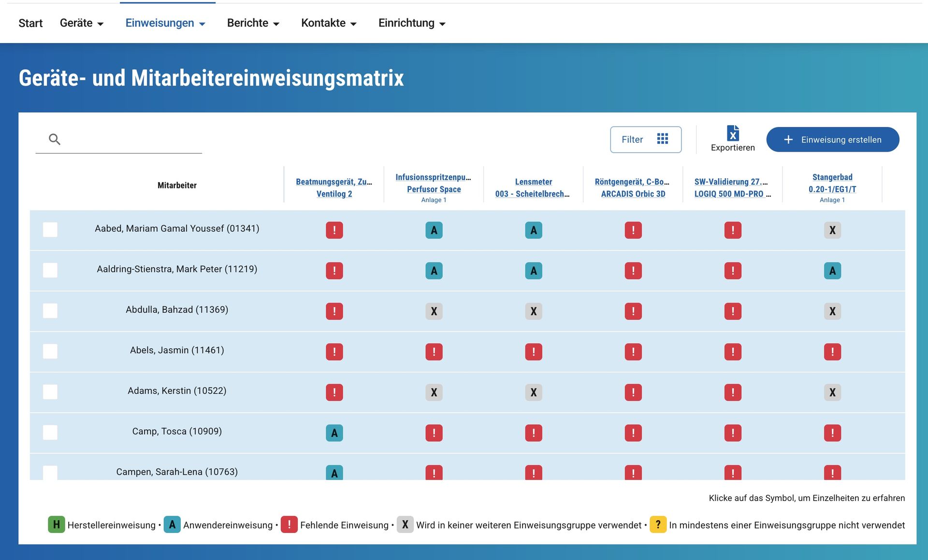Click the search magnifier icon

(x=55, y=140)
